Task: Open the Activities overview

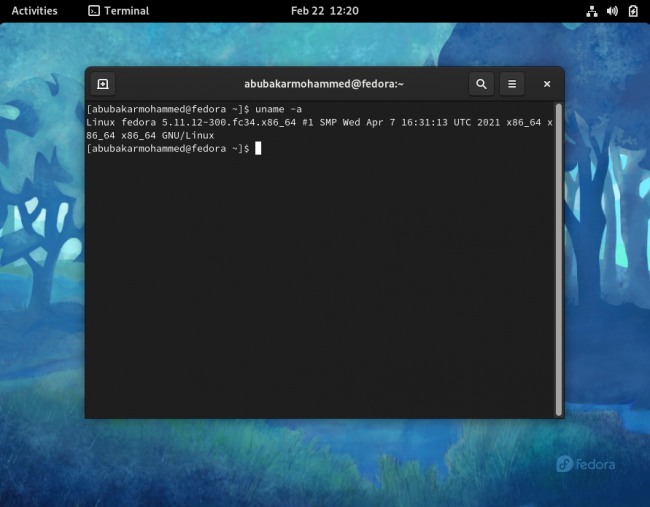Action: click(34, 11)
